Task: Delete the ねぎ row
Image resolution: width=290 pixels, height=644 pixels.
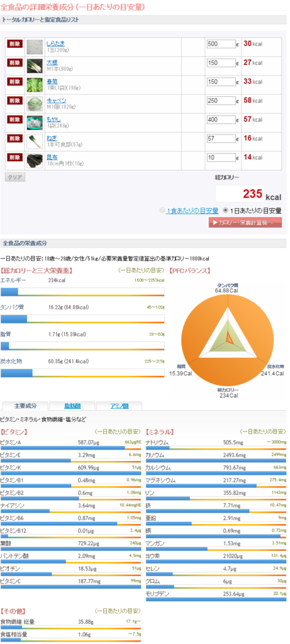Action: coord(14,138)
